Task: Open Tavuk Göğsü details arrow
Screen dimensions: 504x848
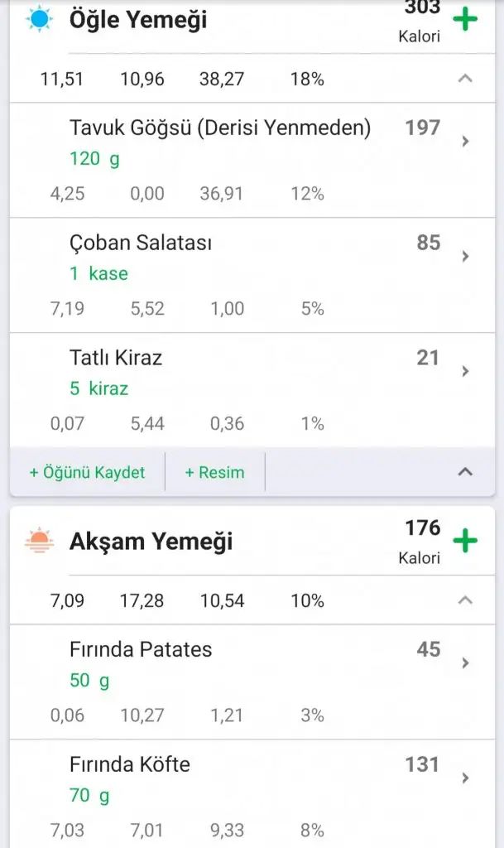Action: click(x=465, y=142)
